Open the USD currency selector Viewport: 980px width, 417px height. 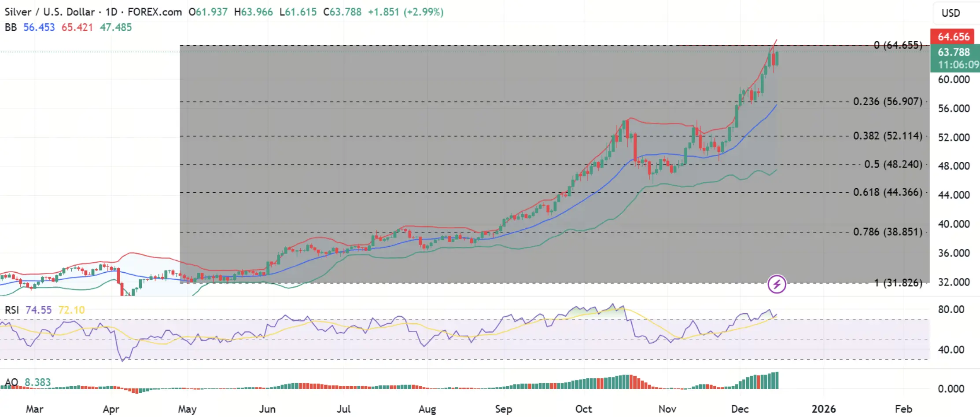click(x=951, y=13)
